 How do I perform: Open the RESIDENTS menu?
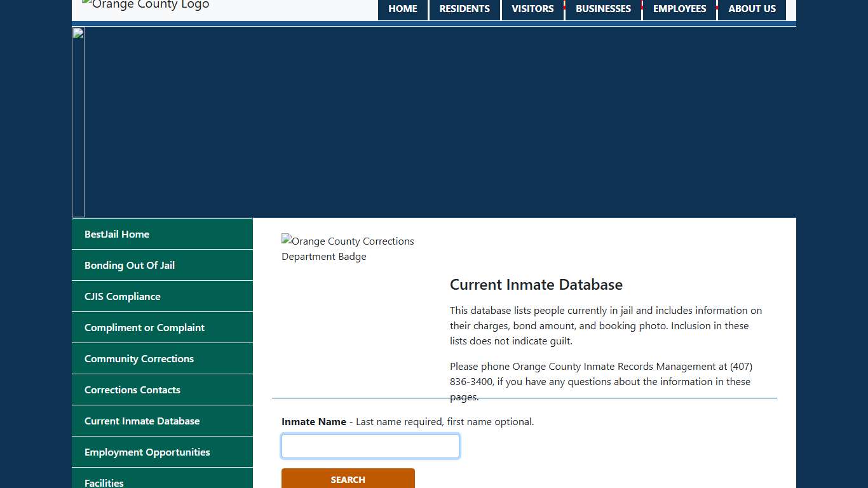[465, 10]
